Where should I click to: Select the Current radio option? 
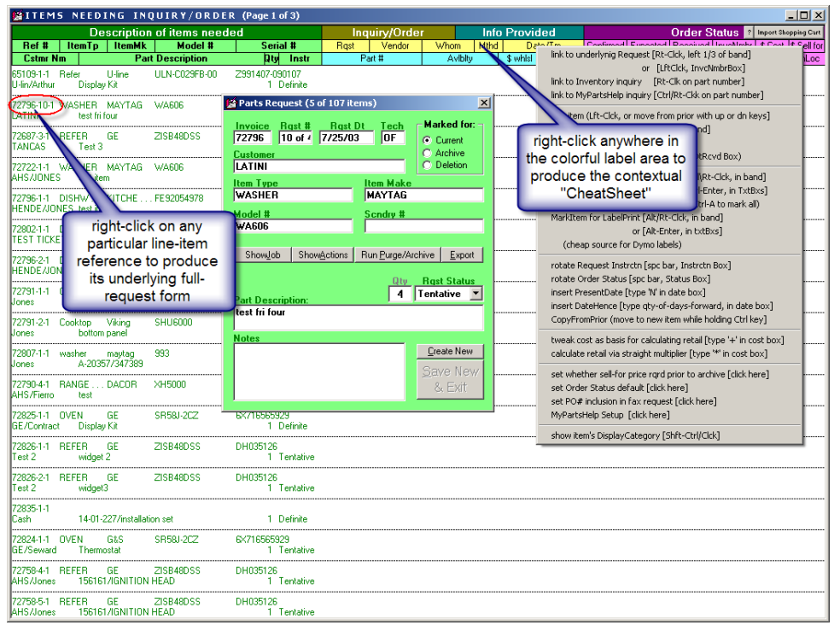pos(428,140)
